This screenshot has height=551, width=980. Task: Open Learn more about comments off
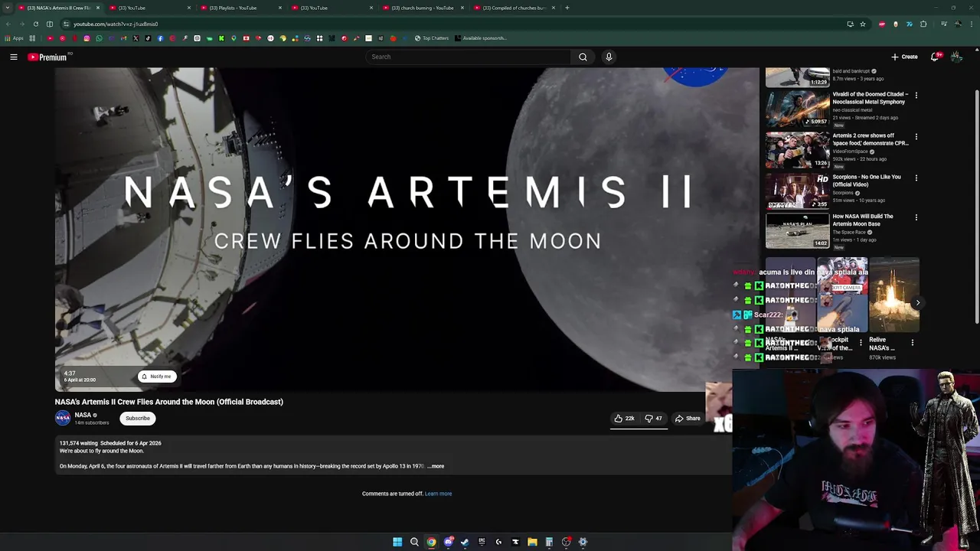pyautogui.click(x=438, y=494)
